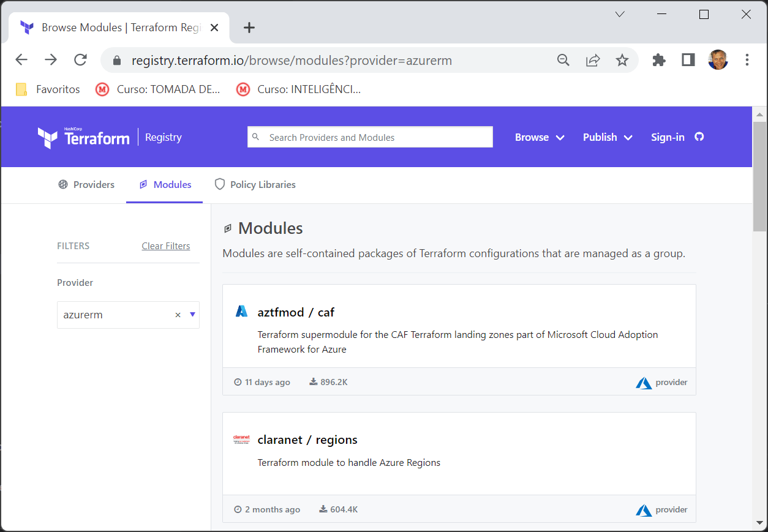Switch to the Providers tab

[86, 184]
